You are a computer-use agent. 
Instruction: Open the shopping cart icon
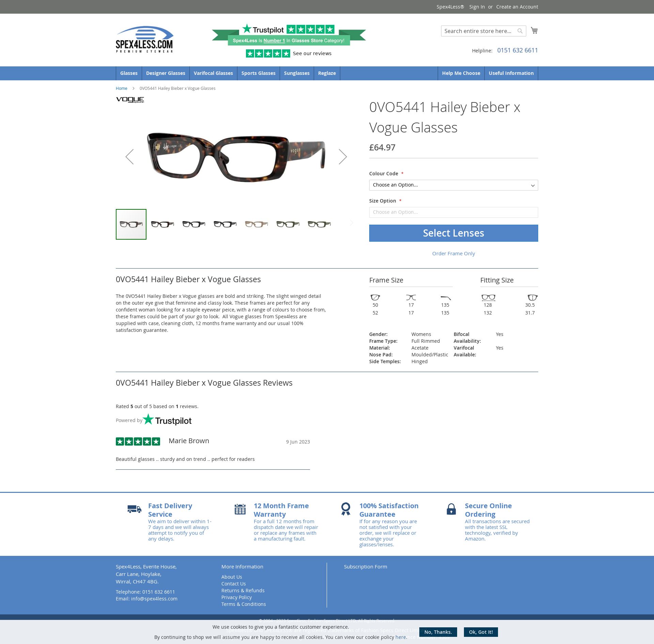pos(534,31)
